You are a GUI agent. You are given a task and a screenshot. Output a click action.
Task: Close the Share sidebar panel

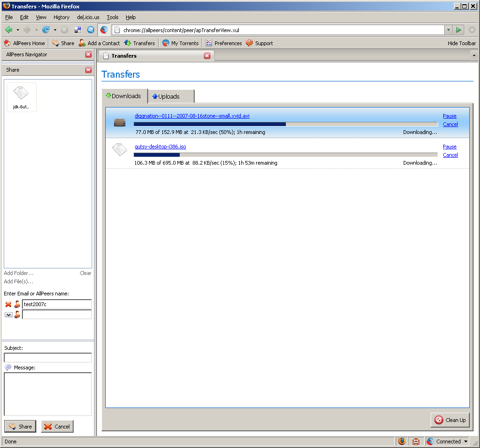click(88, 70)
